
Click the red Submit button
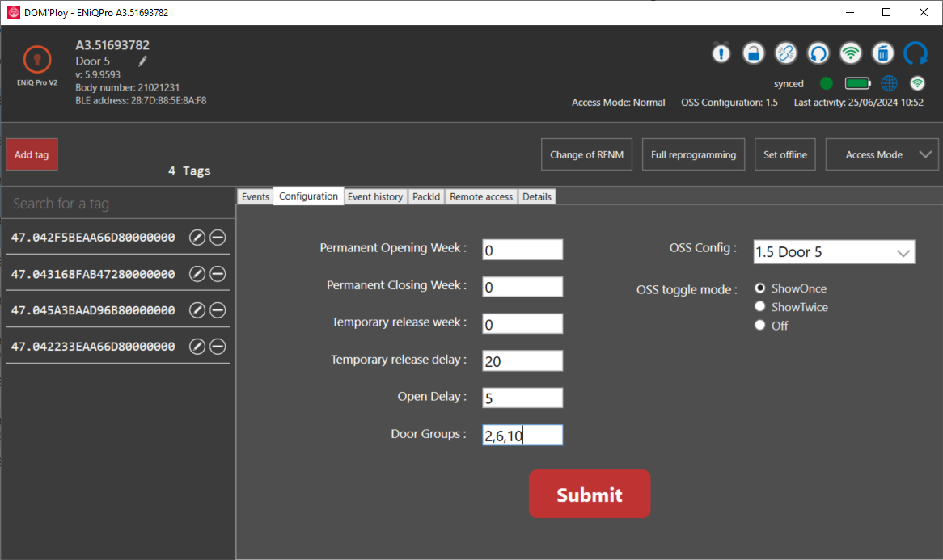(590, 494)
